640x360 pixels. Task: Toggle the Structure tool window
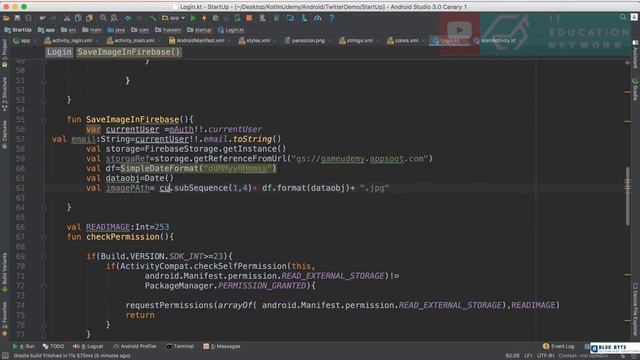point(4,94)
